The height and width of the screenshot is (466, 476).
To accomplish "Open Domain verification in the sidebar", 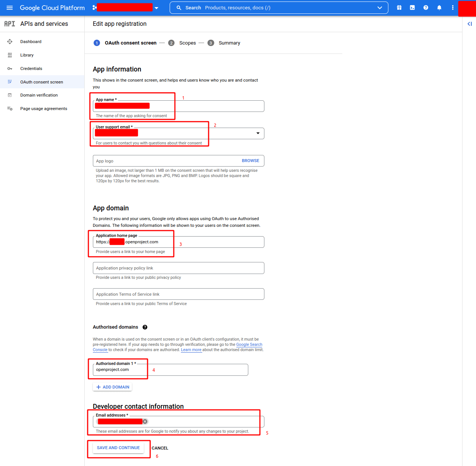I will (x=39, y=95).
